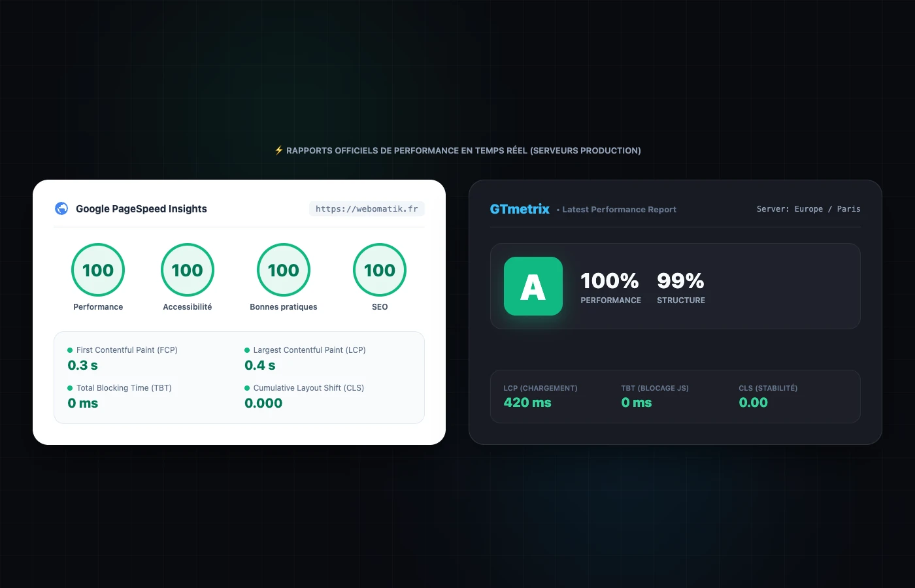This screenshot has height=588, width=915.
Task: Click the 420 ms LCP value
Action: [x=527, y=402]
